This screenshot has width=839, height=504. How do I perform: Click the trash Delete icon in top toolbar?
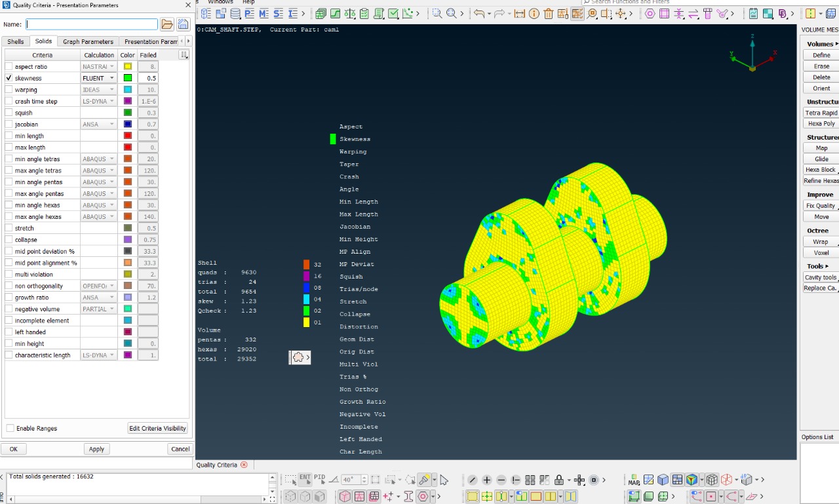548,13
